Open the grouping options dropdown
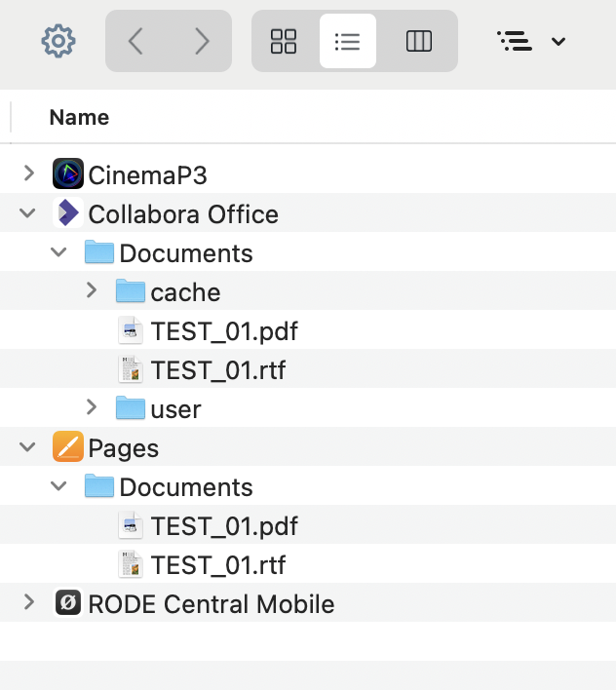 [x=531, y=41]
